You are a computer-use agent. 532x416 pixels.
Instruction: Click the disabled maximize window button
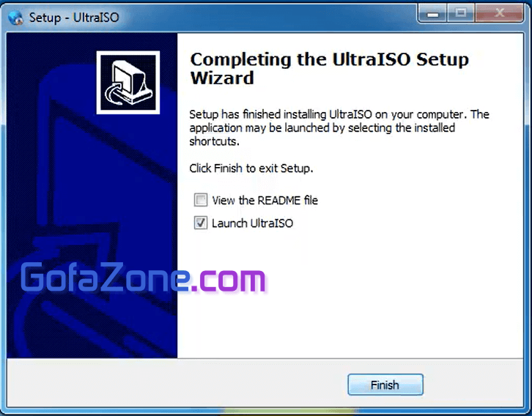click(x=461, y=14)
